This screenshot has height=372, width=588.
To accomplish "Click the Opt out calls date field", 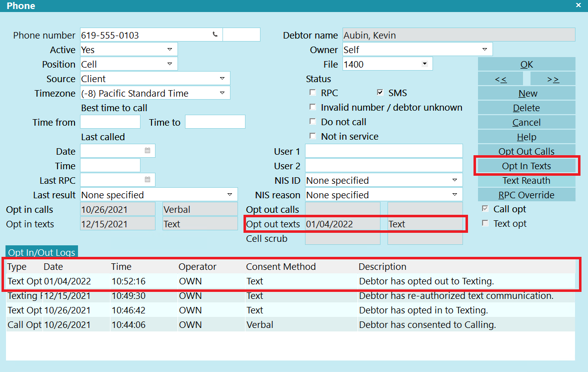I will pos(343,209).
